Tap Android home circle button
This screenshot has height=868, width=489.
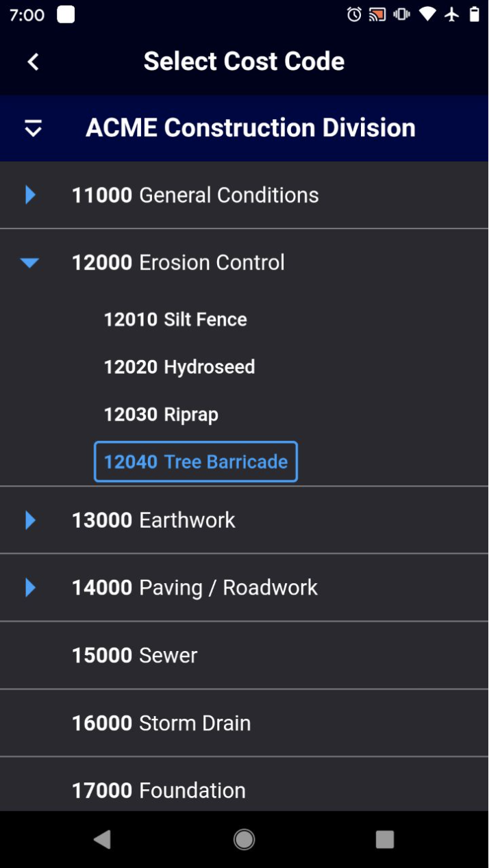244,839
